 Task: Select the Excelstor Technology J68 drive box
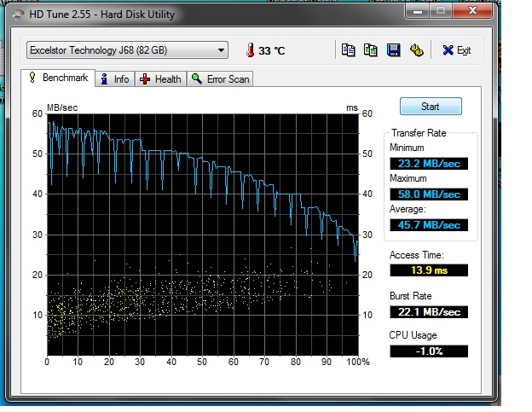[127, 50]
